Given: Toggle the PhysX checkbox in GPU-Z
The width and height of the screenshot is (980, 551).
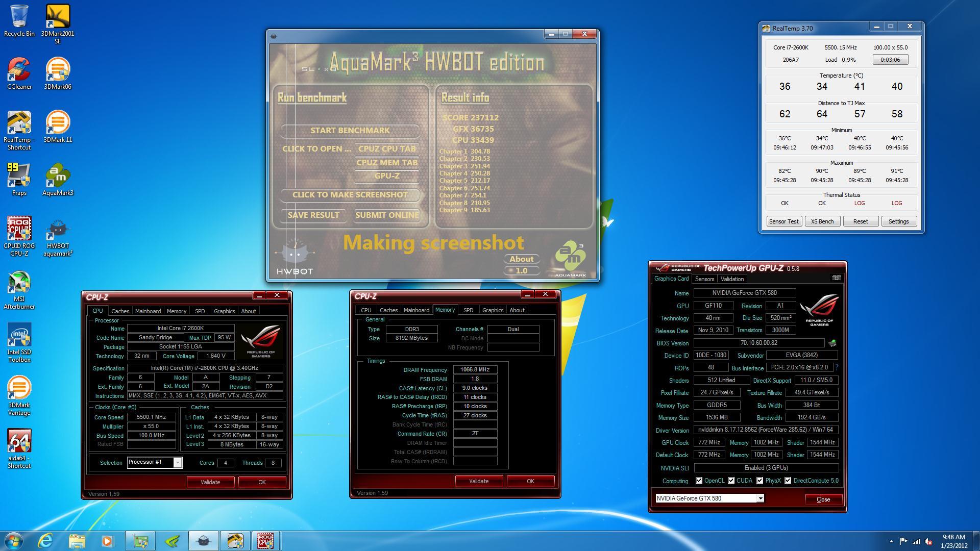Looking at the screenshot, I should coord(759,481).
